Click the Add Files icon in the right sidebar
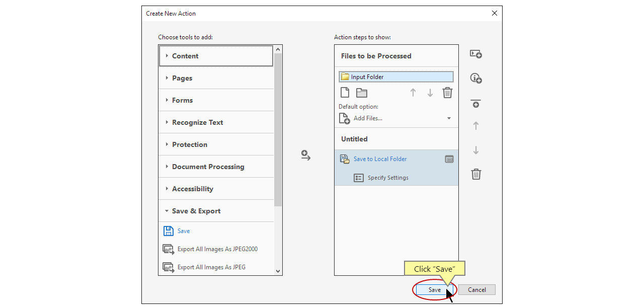Screen dimensions: 644x308 (x=475, y=54)
